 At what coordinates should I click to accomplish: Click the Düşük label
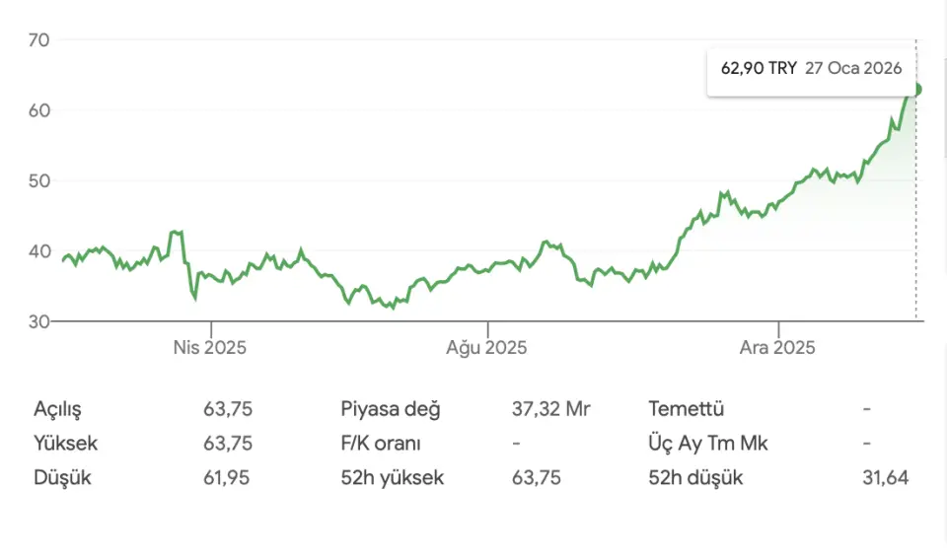61,478
